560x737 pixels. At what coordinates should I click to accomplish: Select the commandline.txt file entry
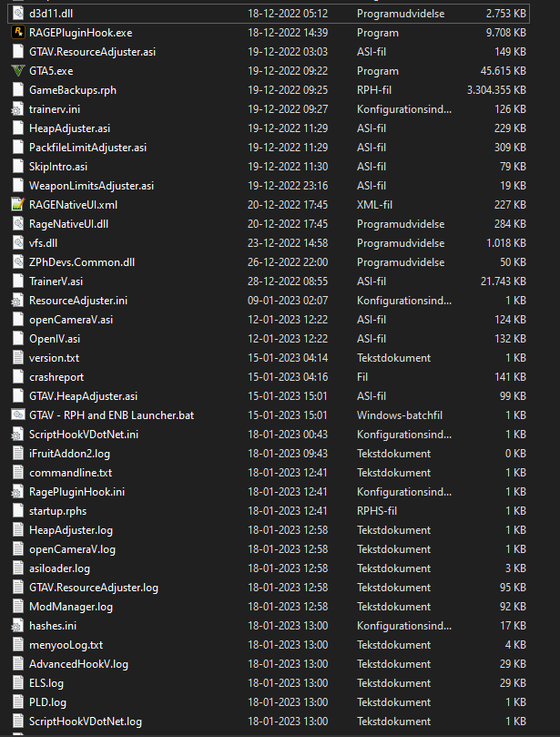pyautogui.click(x=70, y=473)
